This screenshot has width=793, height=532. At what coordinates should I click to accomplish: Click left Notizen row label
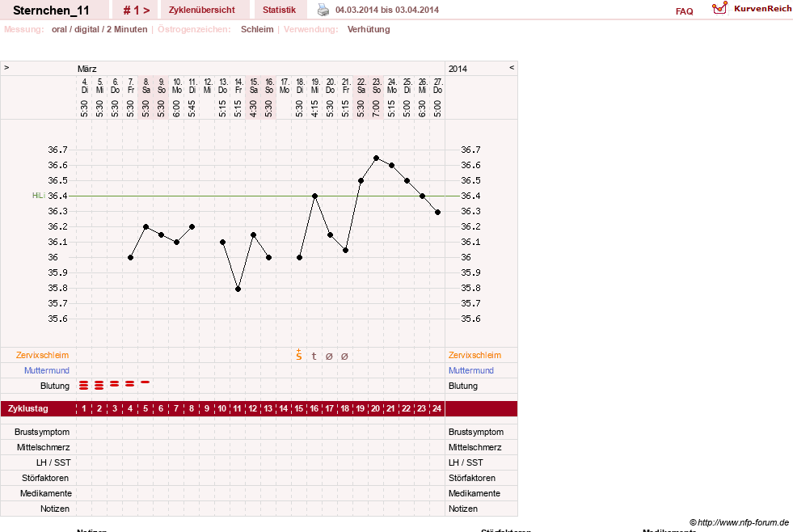[55, 509]
